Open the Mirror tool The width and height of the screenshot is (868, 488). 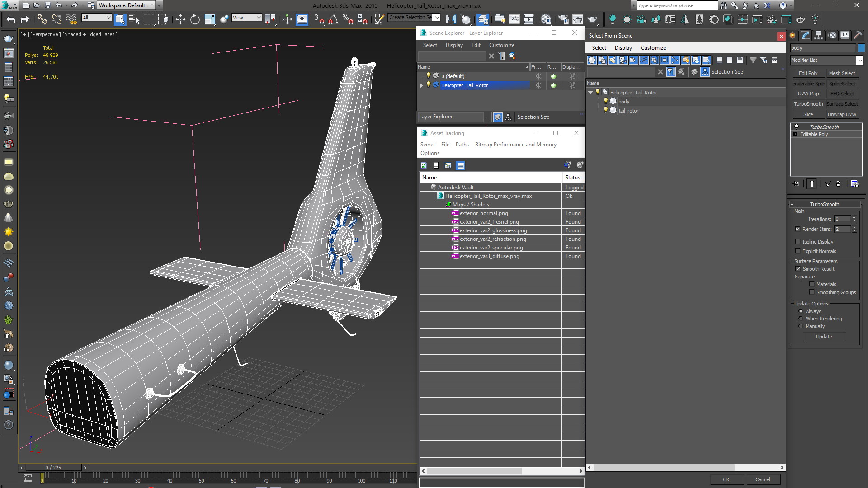tap(451, 19)
